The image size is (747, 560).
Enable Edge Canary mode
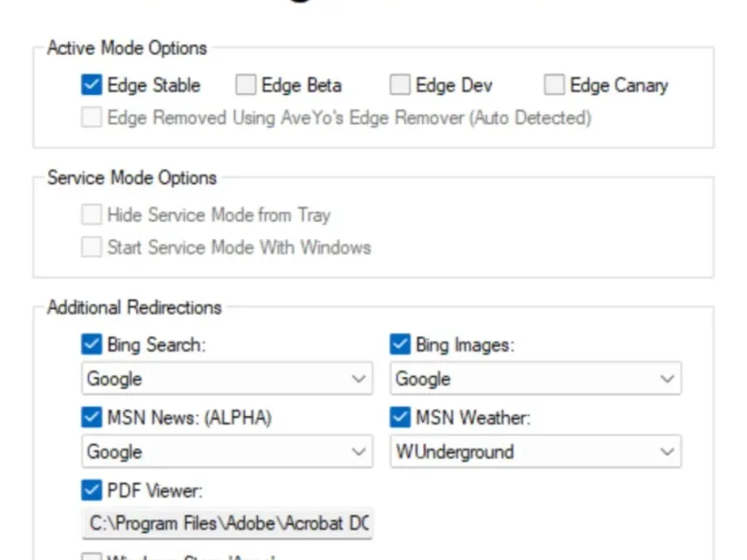pos(555,86)
